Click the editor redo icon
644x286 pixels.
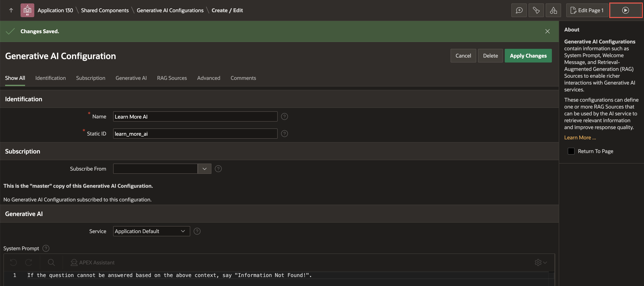(28, 262)
